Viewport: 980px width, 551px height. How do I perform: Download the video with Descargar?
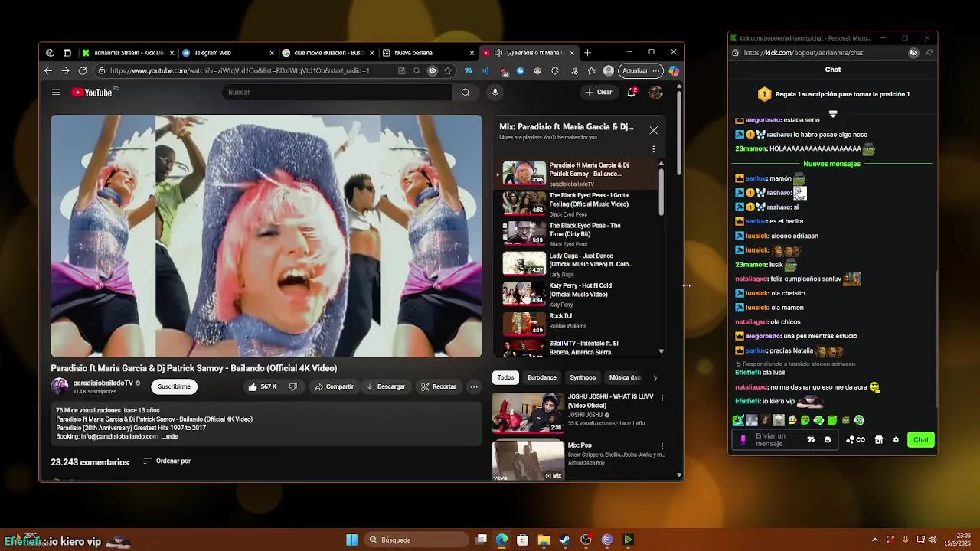tap(386, 387)
